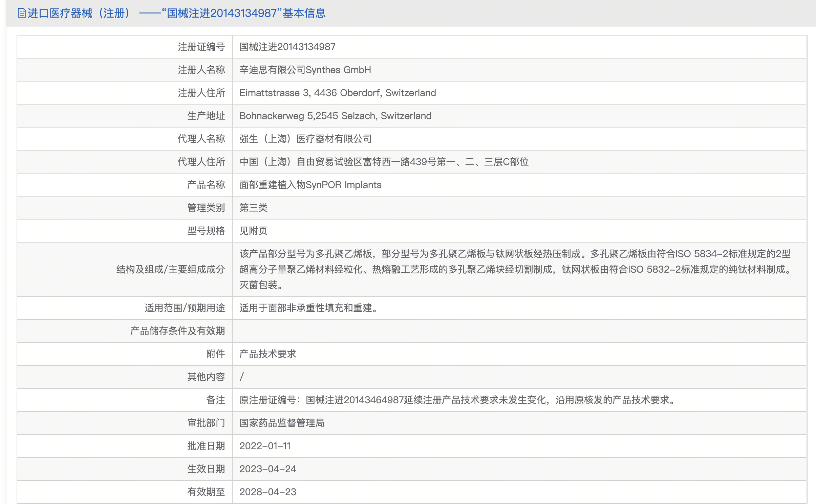Select the address Eimattstrasse 3, 4436 Oberdorf
Image resolution: width=816 pixels, height=504 pixels.
[338, 93]
